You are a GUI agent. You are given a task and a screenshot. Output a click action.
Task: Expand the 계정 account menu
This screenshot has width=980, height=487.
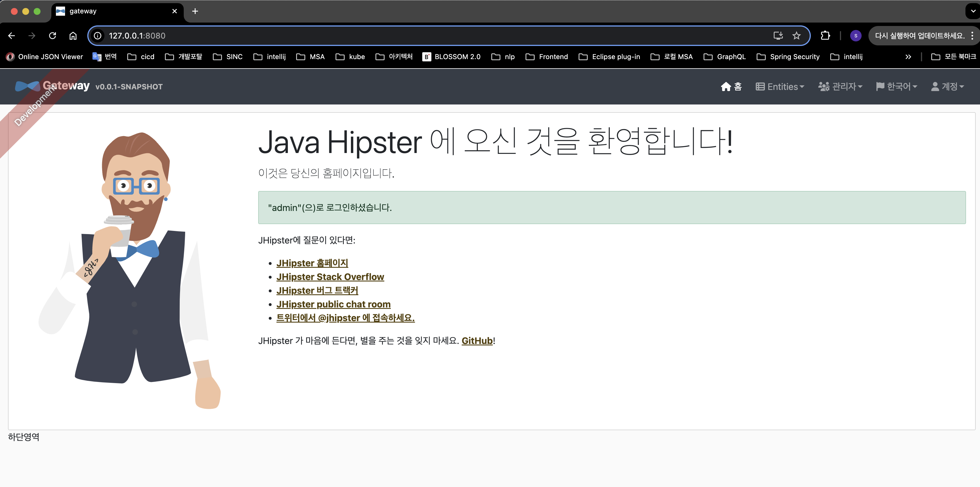947,87
